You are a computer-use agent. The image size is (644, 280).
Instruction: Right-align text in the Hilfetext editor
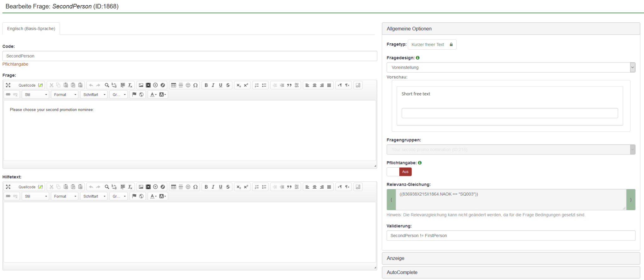pos(322,187)
